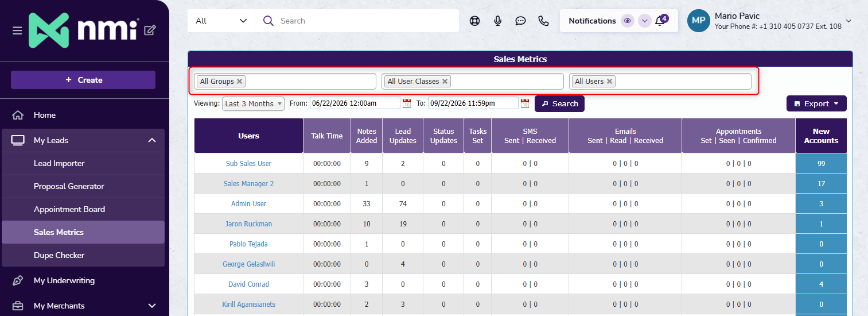Click the From date field
This screenshot has height=316, width=868.
click(355, 103)
